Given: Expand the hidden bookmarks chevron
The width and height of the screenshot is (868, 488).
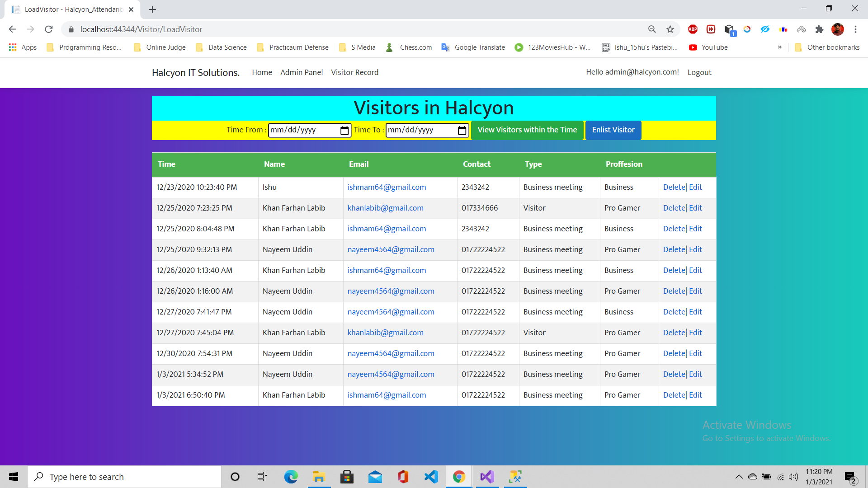Looking at the screenshot, I should pos(779,47).
